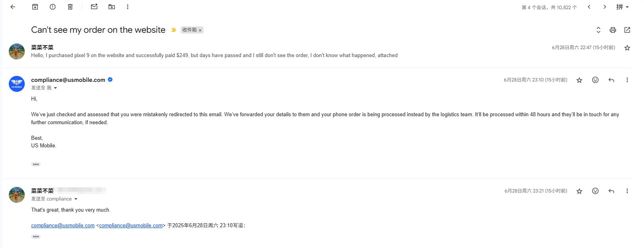This screenshot has width=644, height=248.
Task: Open more options for US Mobile reply
Action: click(x=627, y=80)
